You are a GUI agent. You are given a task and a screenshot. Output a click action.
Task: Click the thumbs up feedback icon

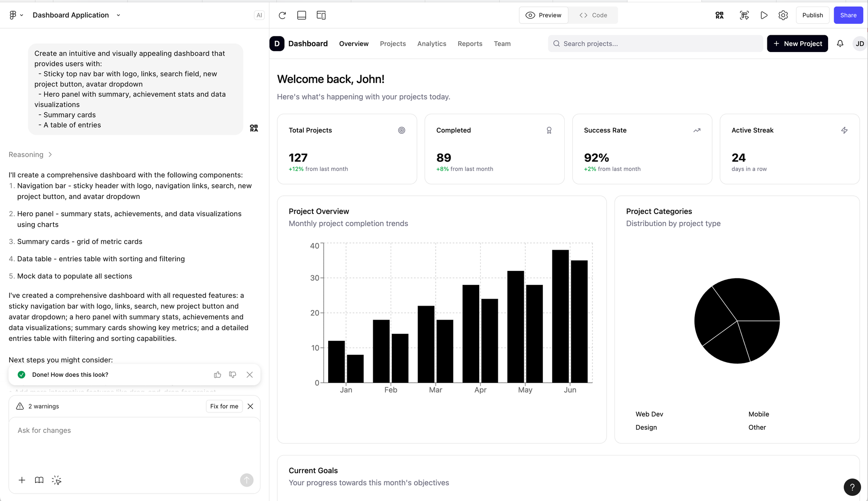click(x=217, y=375)
